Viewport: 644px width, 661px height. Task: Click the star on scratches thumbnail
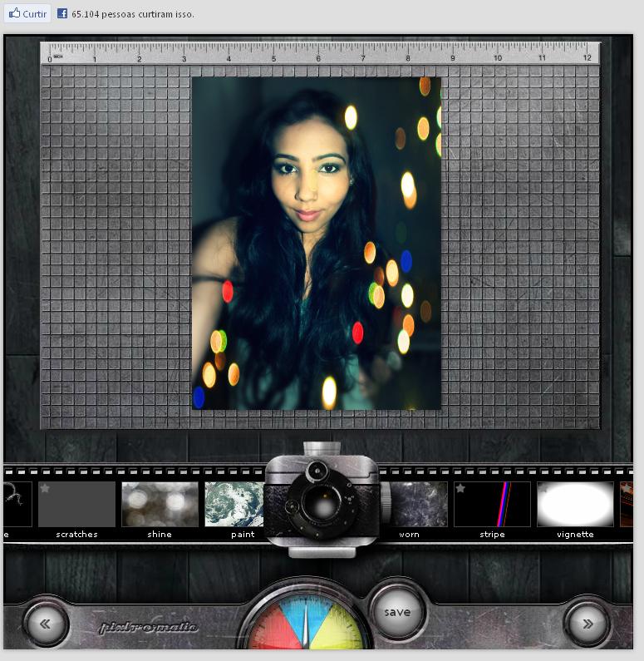[x=45, y=488]
